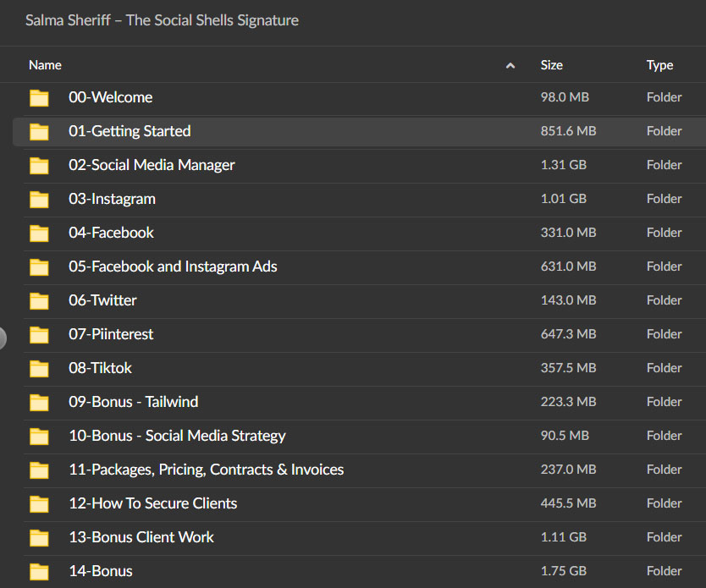Click the 06-Twitter folder icon
This screenshot has width=706, height=588.
(39, 300)
